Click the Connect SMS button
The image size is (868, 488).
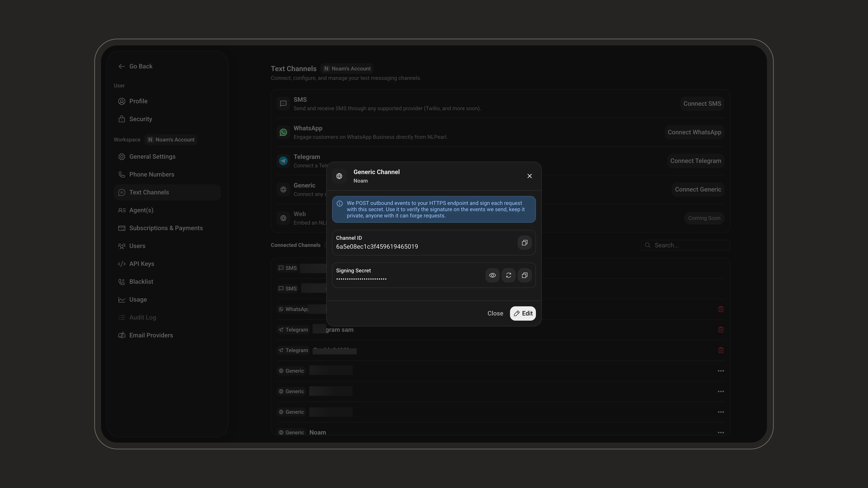[x=702, y=104]
